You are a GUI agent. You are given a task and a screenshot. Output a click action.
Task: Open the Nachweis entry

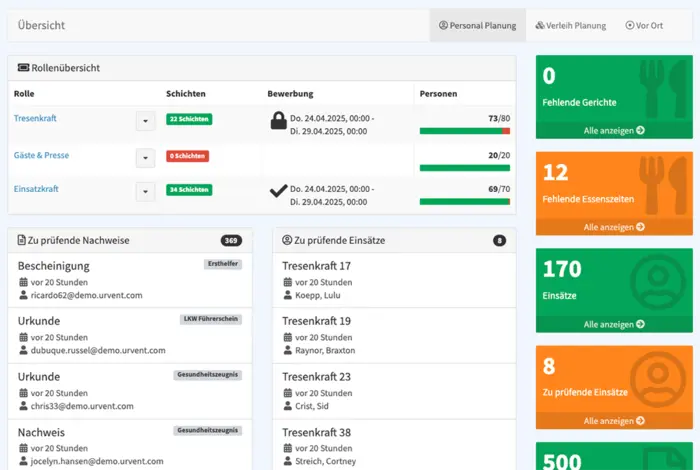pos(130,445)
